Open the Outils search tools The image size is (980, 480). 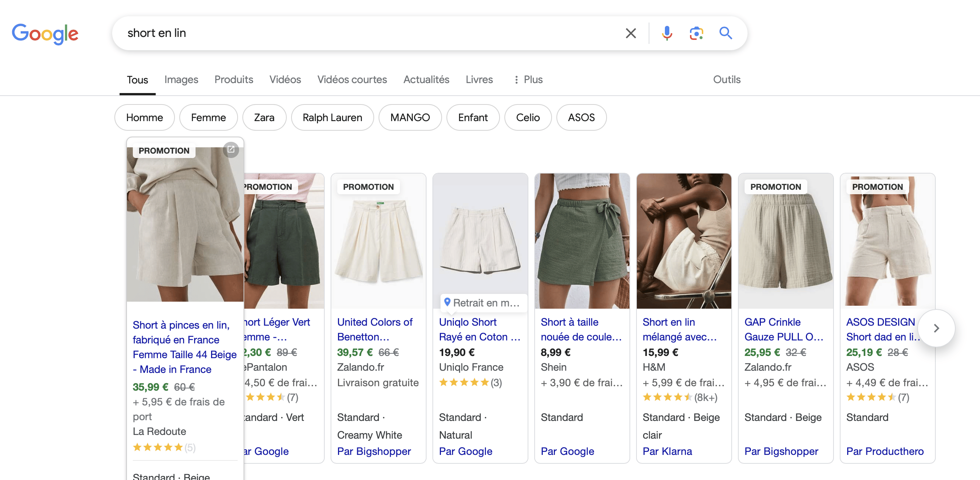(727, 79)
